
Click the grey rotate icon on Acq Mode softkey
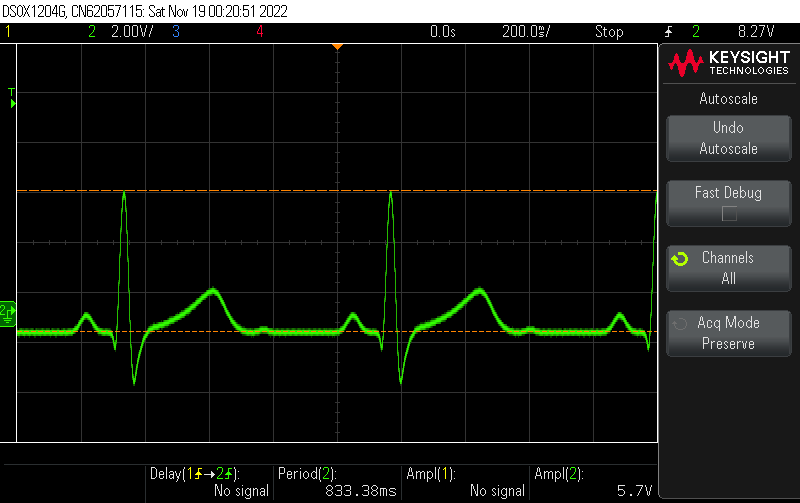coord(680,324)
